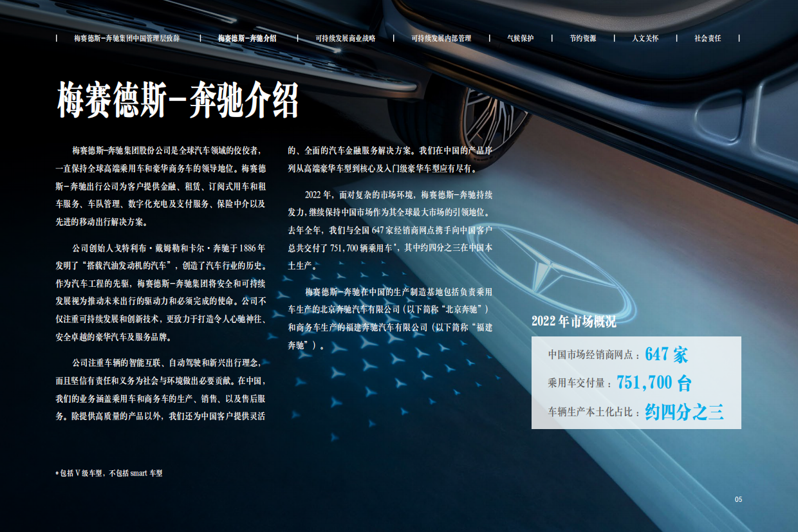Select the 梅赛德斯-奔驰介绍 navigation tab

tap(247, 38)
